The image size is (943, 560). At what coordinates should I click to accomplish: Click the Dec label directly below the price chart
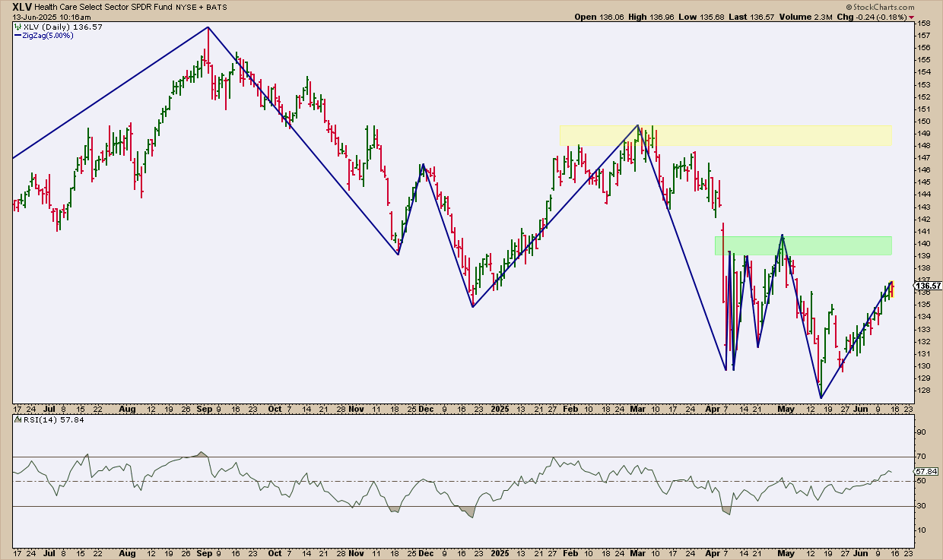coord(426,409)
